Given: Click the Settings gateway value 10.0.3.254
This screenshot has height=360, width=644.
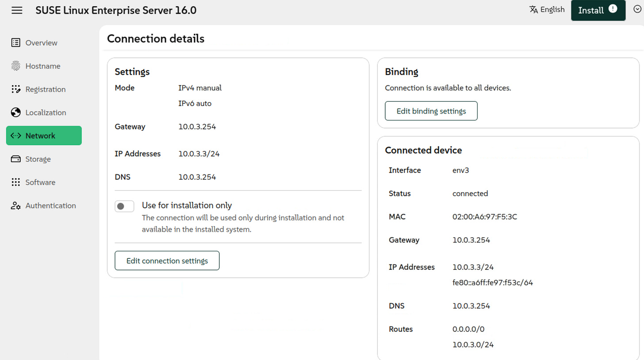Looking at the screenshot, I should click(197, 127).
